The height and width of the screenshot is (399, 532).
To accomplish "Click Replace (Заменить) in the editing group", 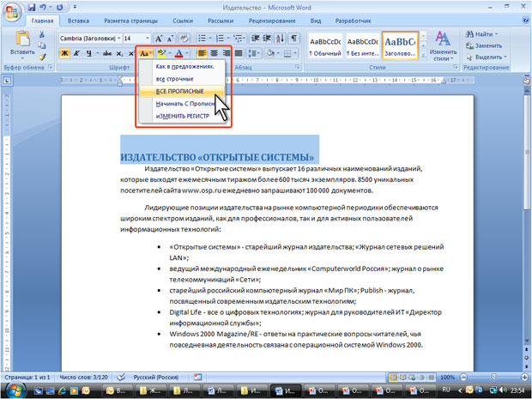I will (x=484, y=45).
